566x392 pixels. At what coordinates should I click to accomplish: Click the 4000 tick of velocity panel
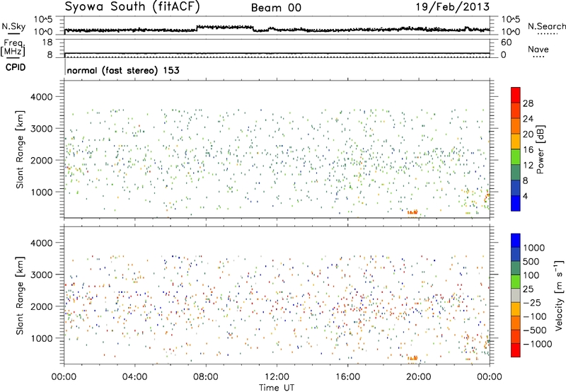point(41,243)
